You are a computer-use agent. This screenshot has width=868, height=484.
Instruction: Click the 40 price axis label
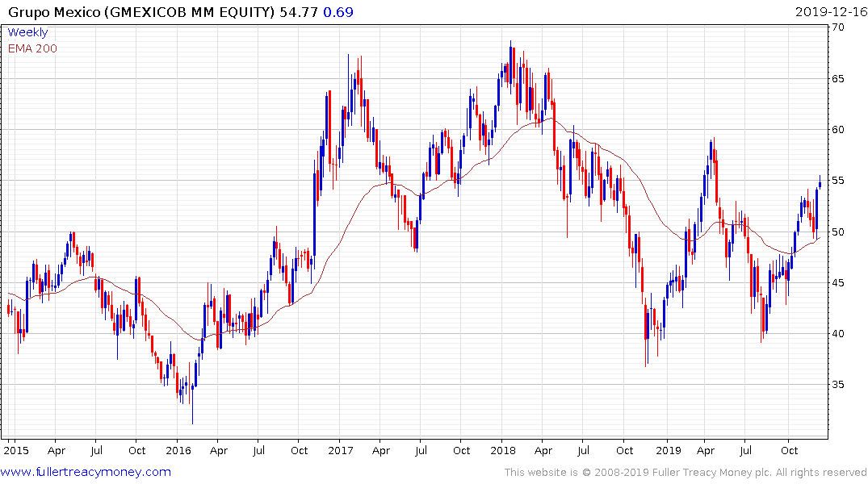tap(838, 333)
